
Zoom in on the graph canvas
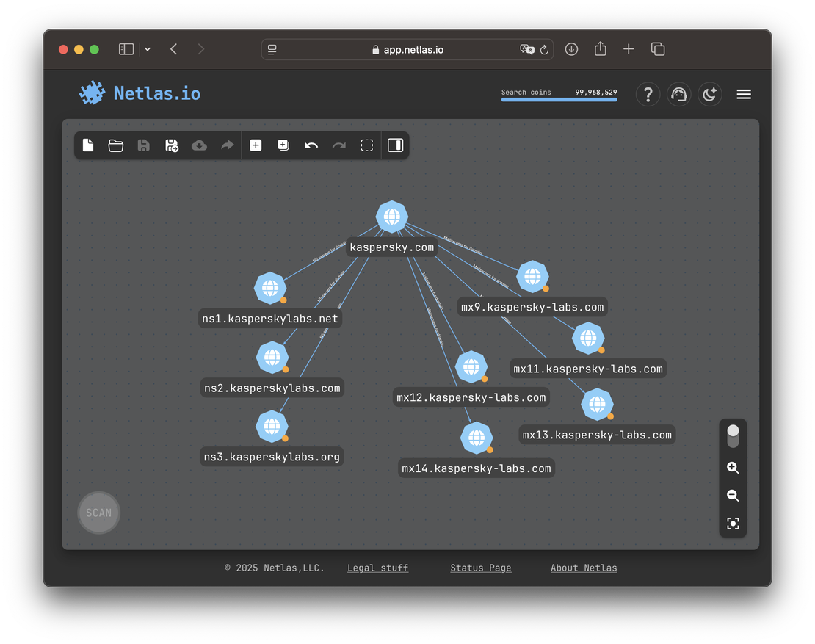[x=733, y=468]
